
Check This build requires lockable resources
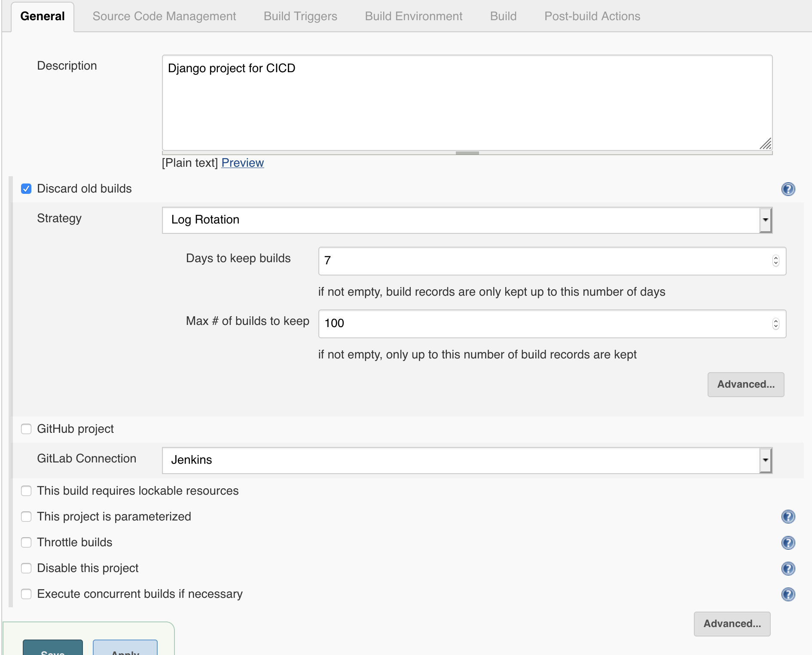click(26, 491)
